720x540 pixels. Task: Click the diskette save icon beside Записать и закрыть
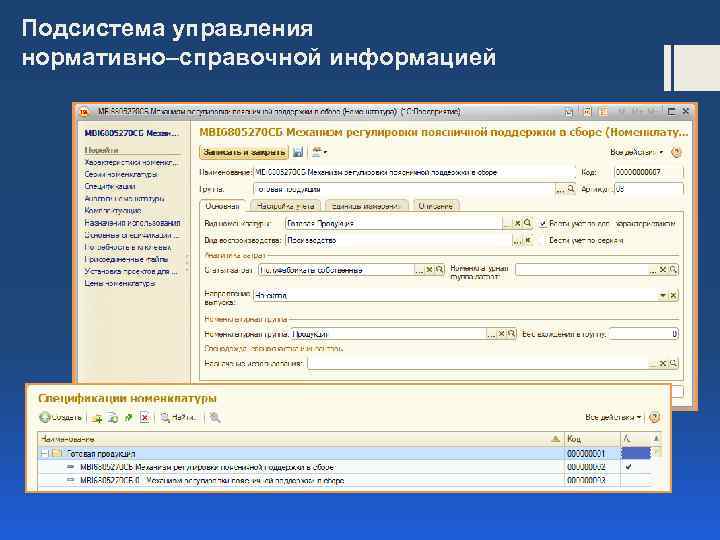[298, 152]
